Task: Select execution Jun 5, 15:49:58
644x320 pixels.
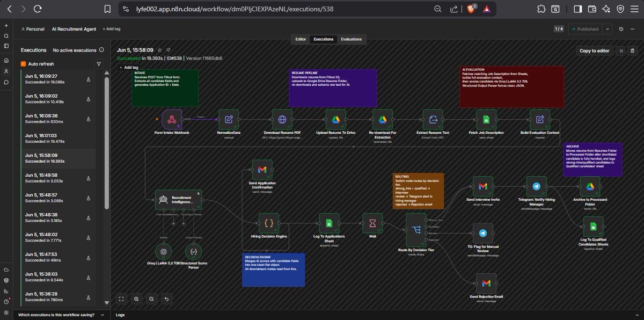Action: (x=58, y=178)
